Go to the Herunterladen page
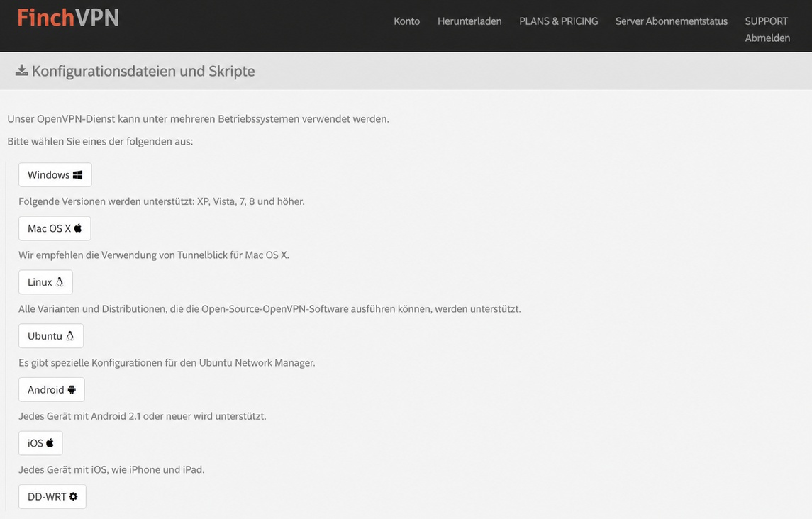812x519 pixels. pos(469,21)
